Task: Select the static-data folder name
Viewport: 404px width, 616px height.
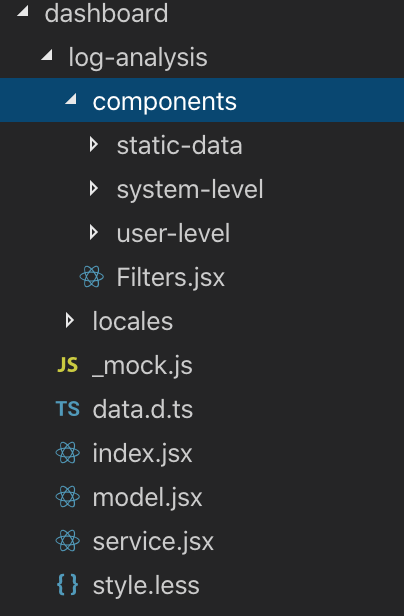Action: tap(180, 145)
